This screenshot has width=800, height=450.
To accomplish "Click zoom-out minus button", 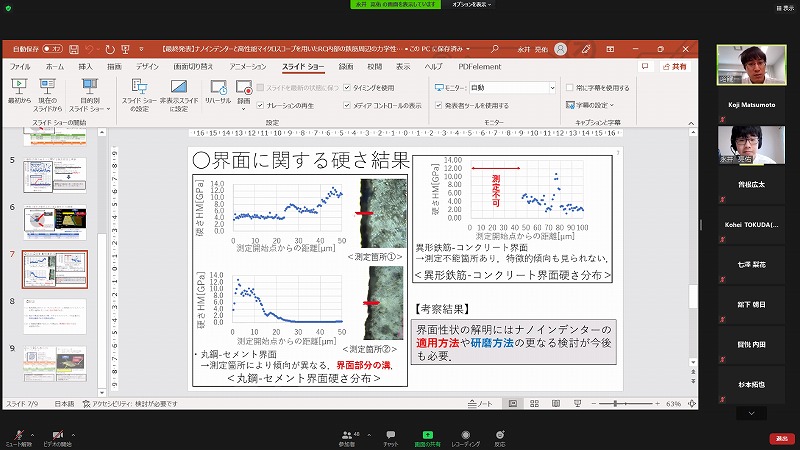I will click(x=593, y=404).
